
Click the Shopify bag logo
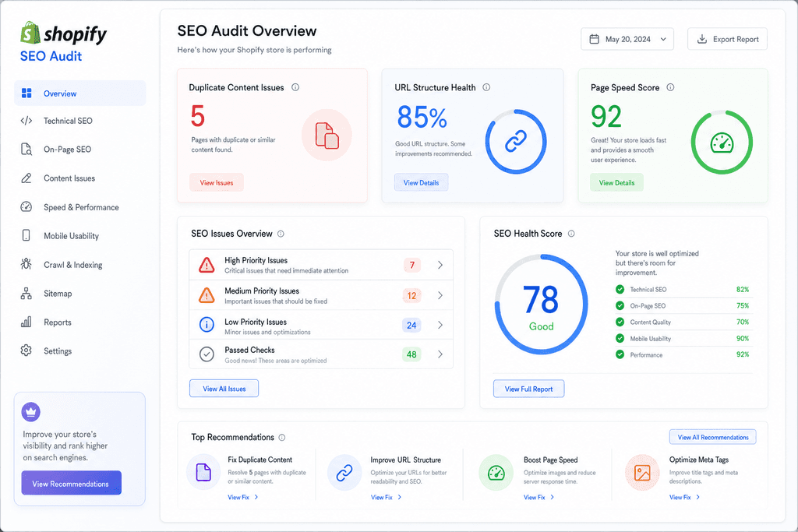pos(30,33)
